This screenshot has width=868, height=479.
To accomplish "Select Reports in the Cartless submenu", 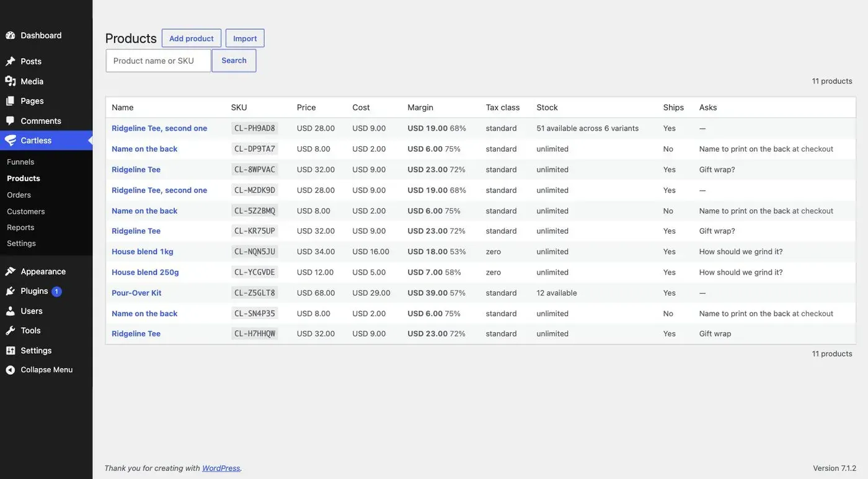I will coord(20,227).
